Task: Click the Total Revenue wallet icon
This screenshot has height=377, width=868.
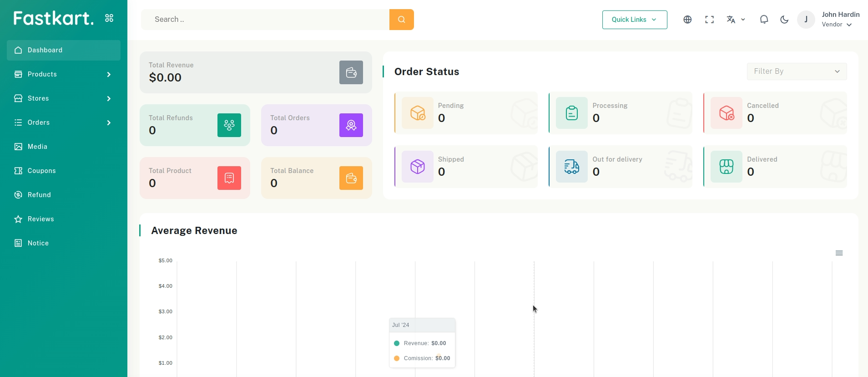Action: click(351, 72)
